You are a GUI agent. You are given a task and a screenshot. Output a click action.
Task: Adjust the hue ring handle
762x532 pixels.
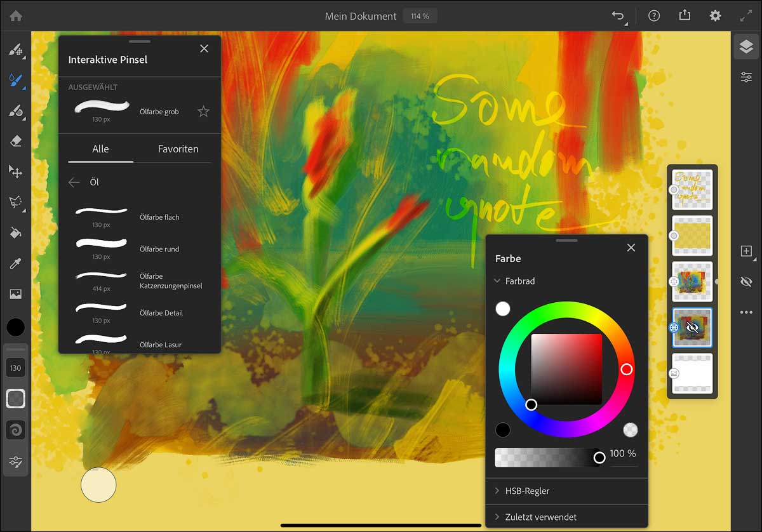tap(627, 369)
